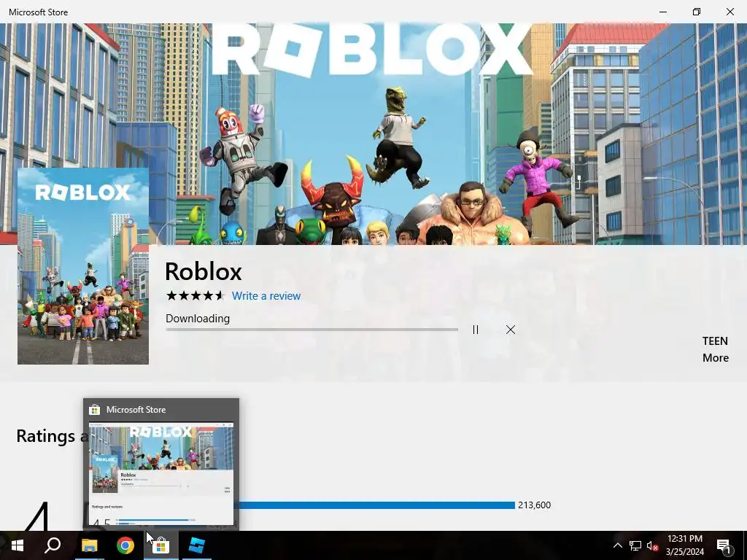
Task: Click the Microsoft Store taskbar preview thumbnail
Action: click(x=161, y=473)
